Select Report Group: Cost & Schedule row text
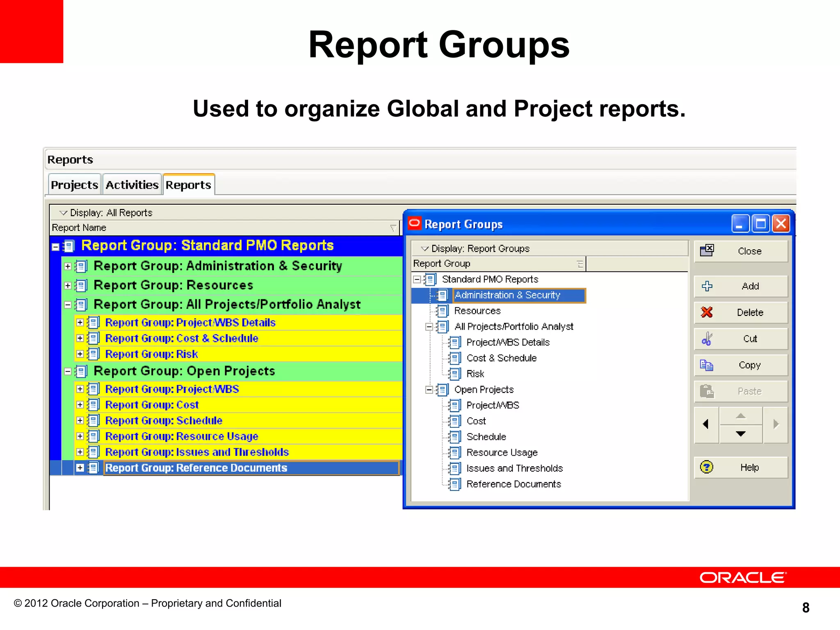Screen dimensions: 840x630 pyautogui.click(x=182, y=338)
